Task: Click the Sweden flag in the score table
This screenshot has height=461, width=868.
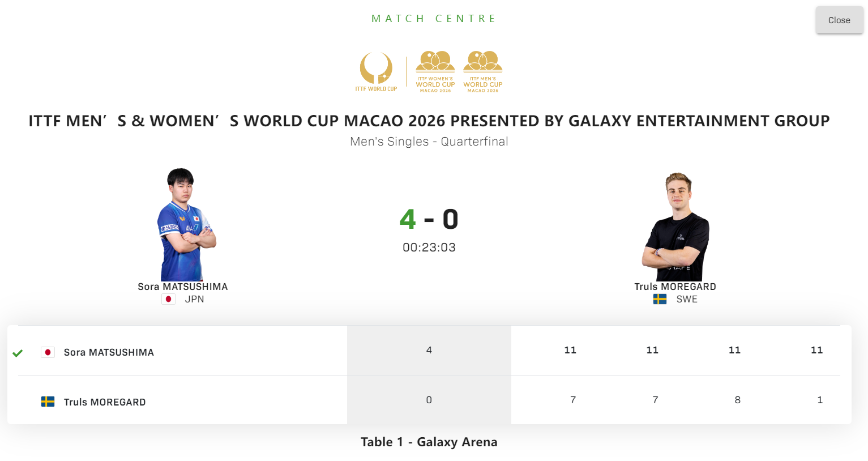Action: [48, 402]
